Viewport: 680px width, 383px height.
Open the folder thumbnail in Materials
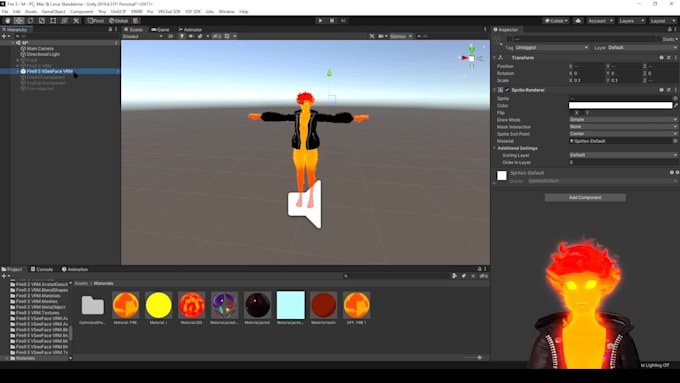pos(93,304)
